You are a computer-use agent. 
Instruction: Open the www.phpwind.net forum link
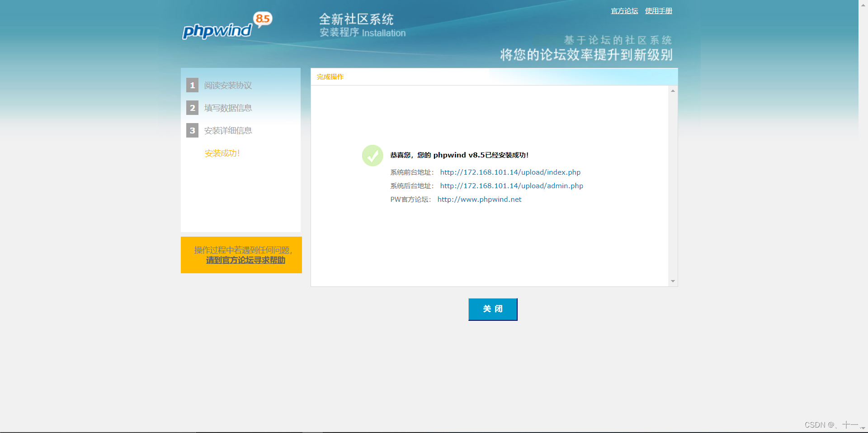(479, 200)
